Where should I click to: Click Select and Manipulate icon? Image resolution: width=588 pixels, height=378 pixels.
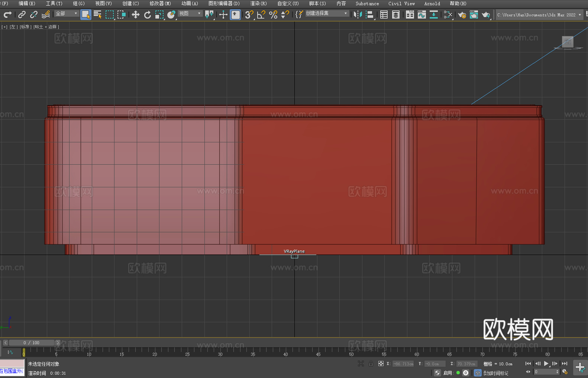coord(223,14)
